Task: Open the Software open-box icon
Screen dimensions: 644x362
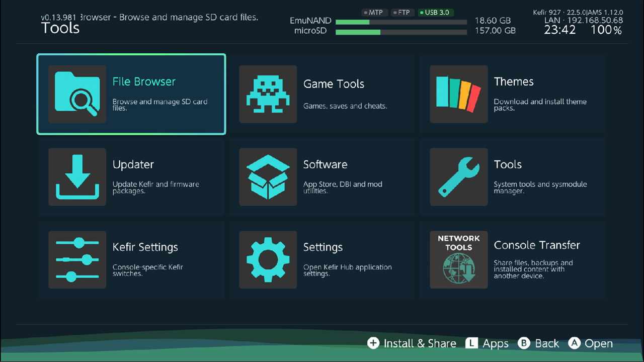Action: click(268, 177)
